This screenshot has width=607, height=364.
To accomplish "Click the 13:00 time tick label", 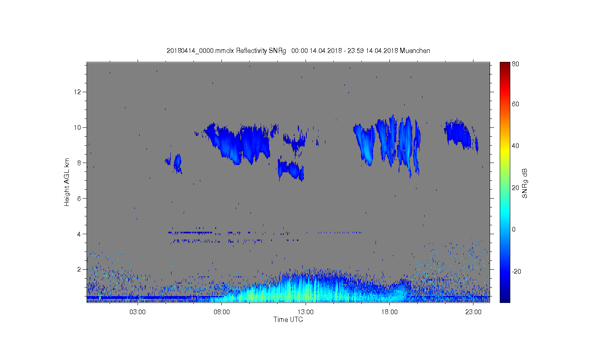I will click(x=306, y=312).
